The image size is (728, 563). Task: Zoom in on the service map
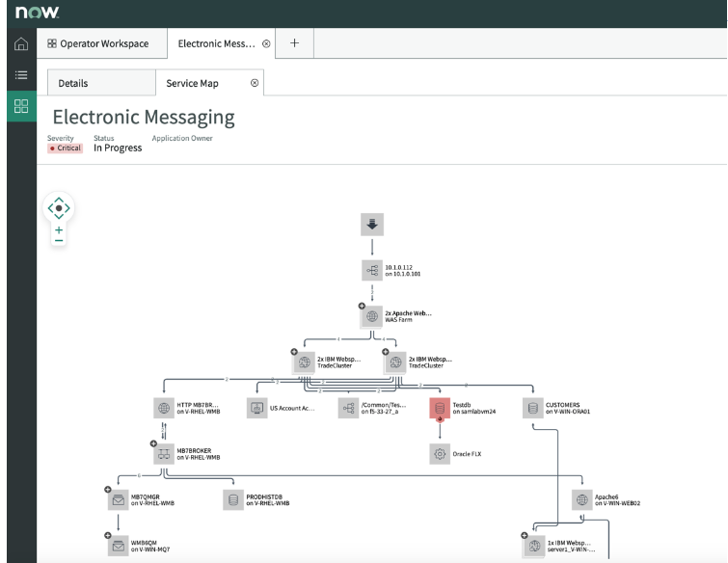pos(59,229)
